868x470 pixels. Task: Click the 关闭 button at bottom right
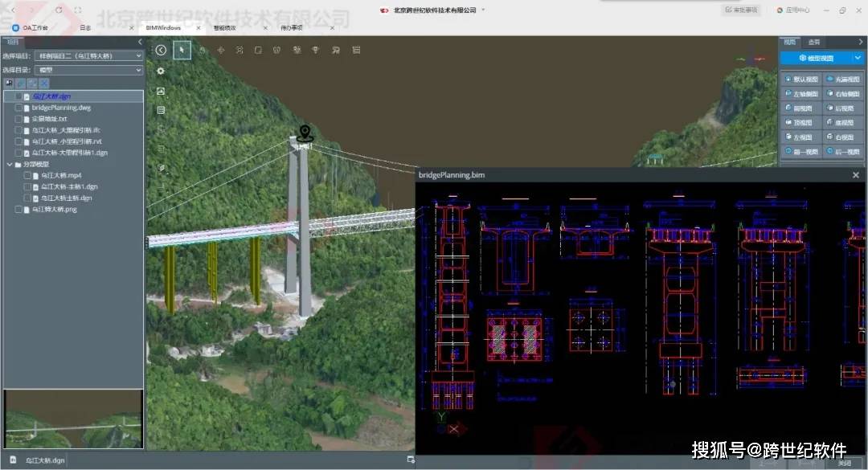[x=844, y=464]
